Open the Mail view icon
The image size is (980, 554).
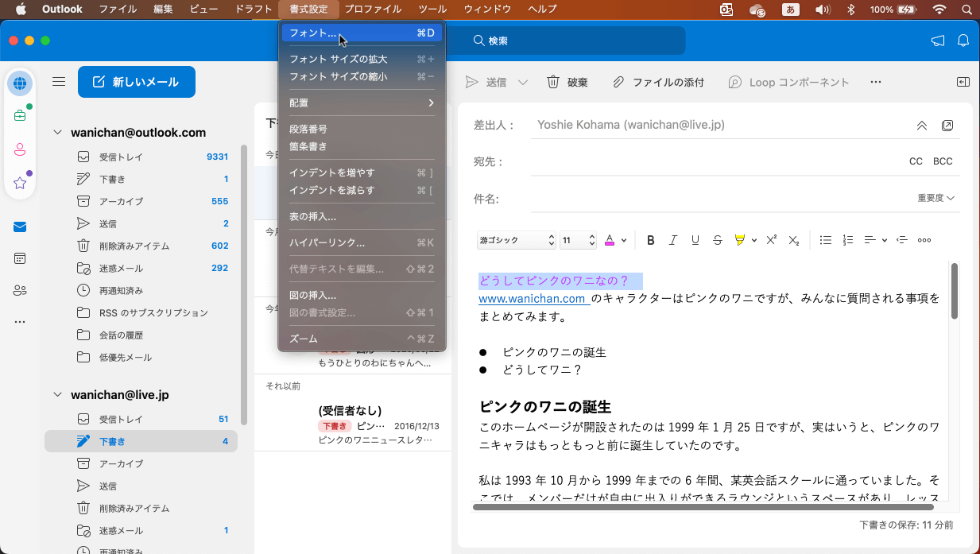coord(20,227)
